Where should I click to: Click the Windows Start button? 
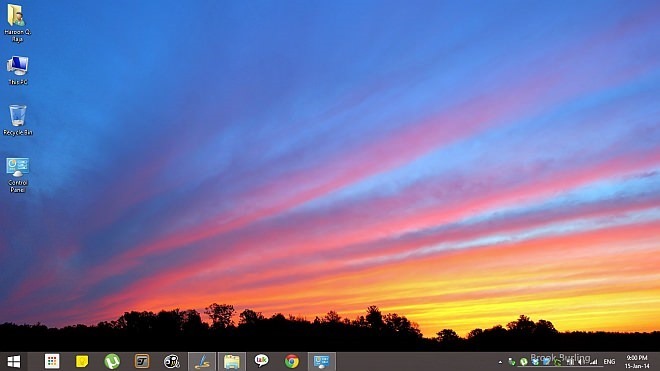point(14,362)
